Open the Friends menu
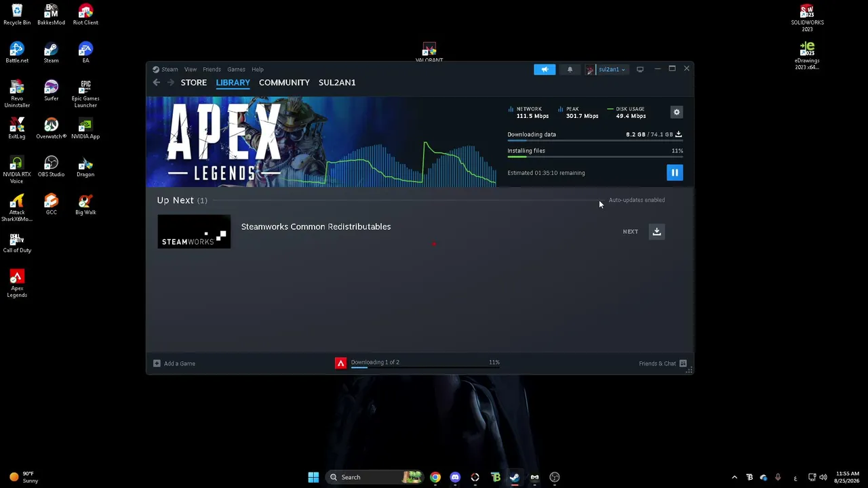868x488 pixels. point(212,69)
